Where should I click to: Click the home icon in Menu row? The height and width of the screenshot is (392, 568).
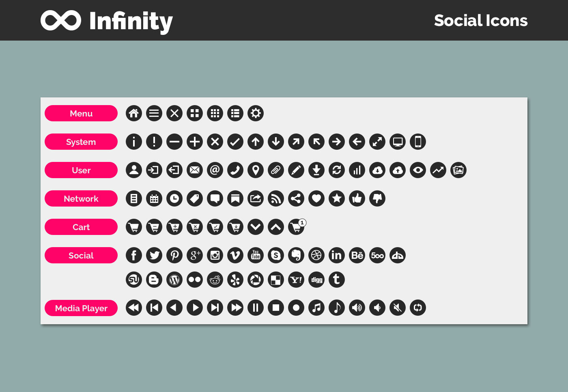point(134,113)
